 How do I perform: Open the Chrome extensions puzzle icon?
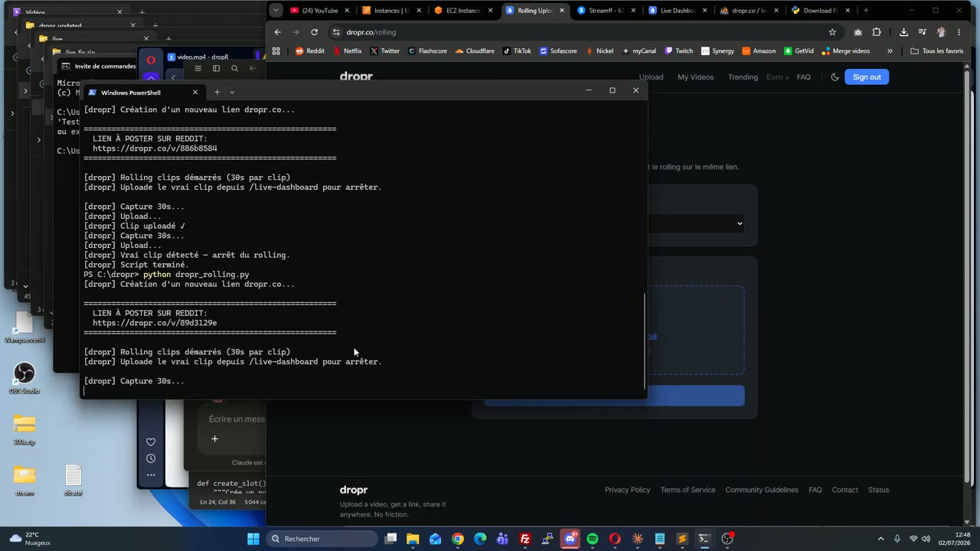point(877,32)
